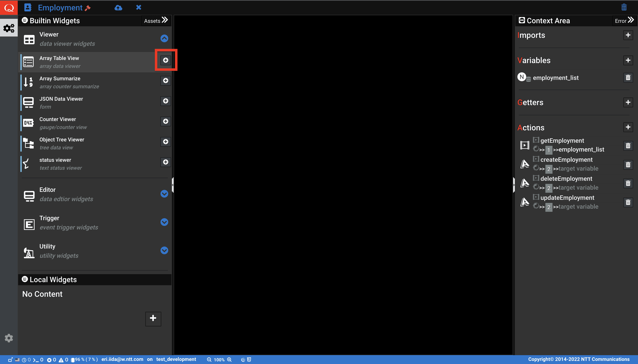The image size is (638, 364).
Task: Open the deleteEmployment action
Action: (566, 179)
